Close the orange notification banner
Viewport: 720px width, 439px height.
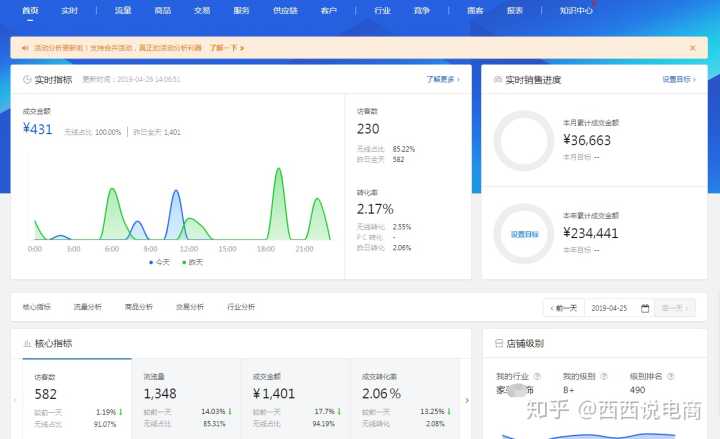692,47
